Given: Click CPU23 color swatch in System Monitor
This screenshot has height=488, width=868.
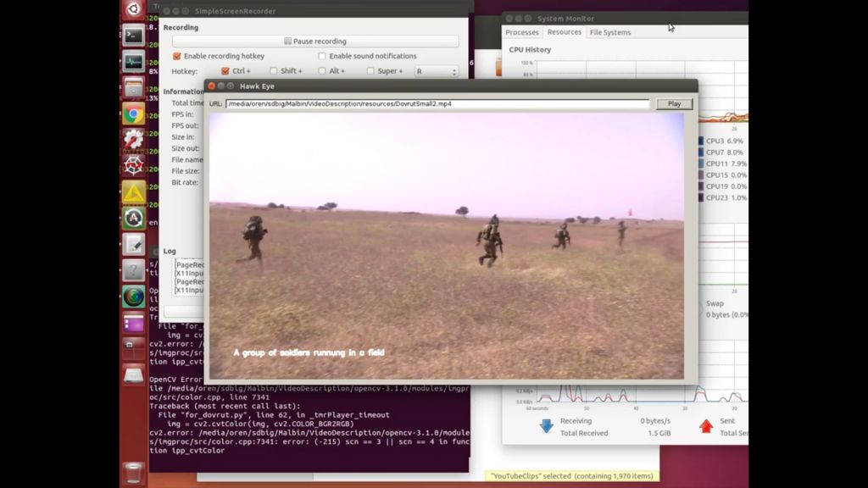Looking at the screenshot, I should click(701, 197).
